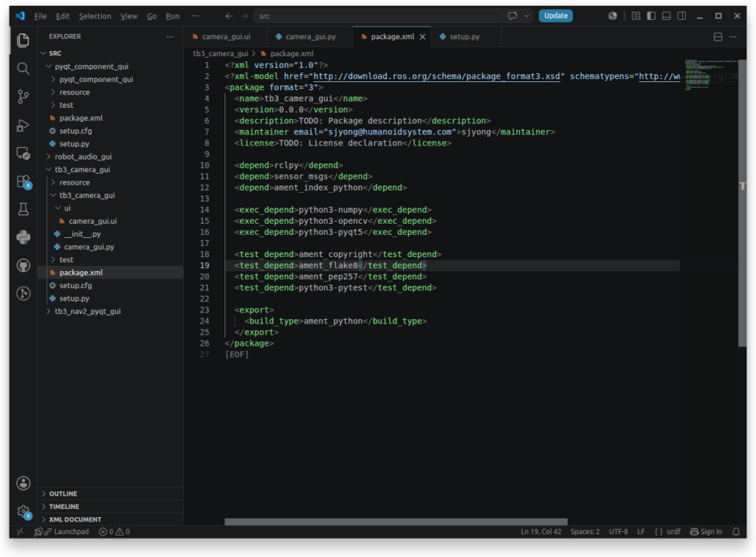The width and height of the screenshot is (756, 557).
Task: Expand the TIMELINE section
Action: tap(111, 506)
